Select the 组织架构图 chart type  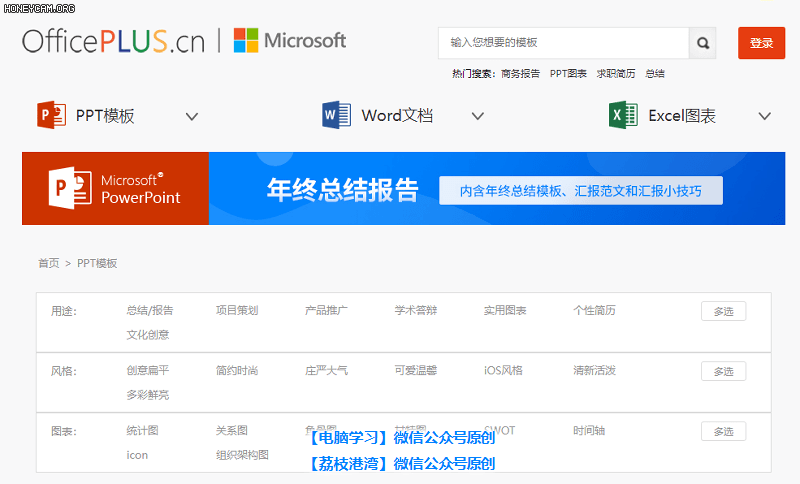tap(242, 455)
